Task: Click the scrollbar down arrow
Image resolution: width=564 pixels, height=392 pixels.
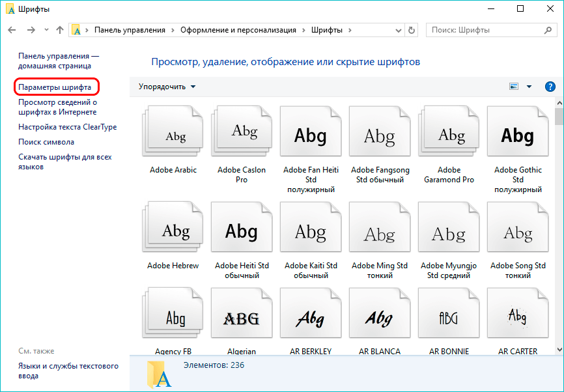Action: (559, 349)
